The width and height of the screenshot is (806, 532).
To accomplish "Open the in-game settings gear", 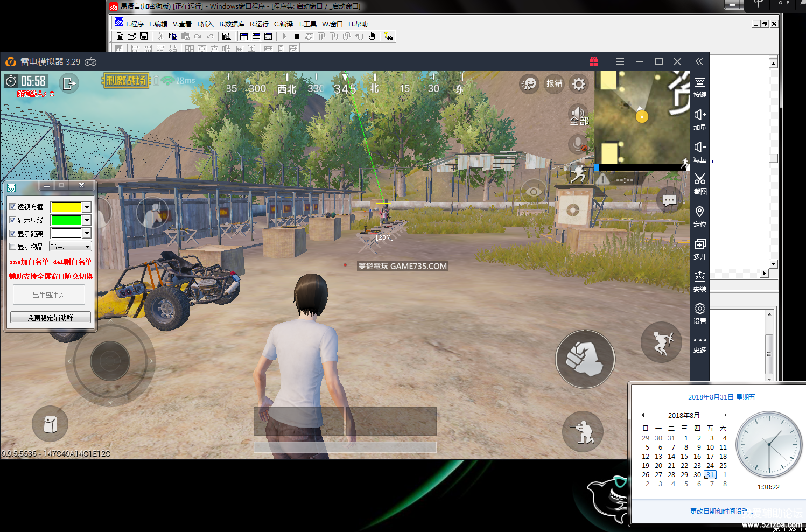I will point(579,84).
